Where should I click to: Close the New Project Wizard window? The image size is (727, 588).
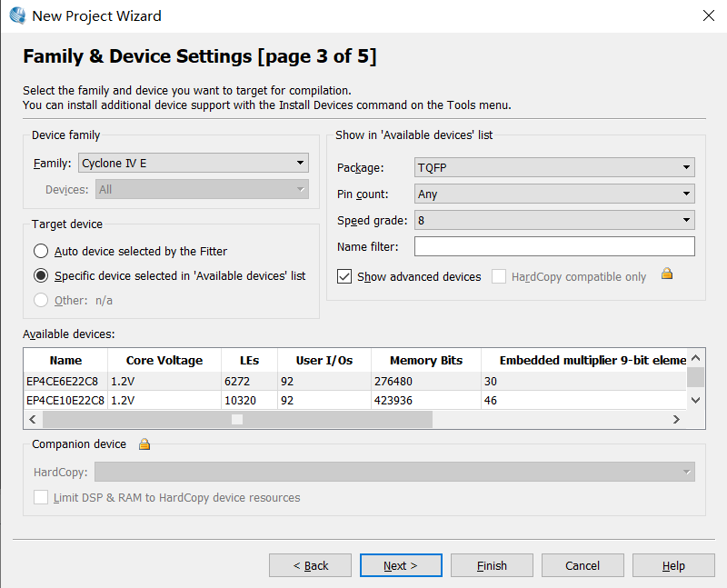point(708,15)
